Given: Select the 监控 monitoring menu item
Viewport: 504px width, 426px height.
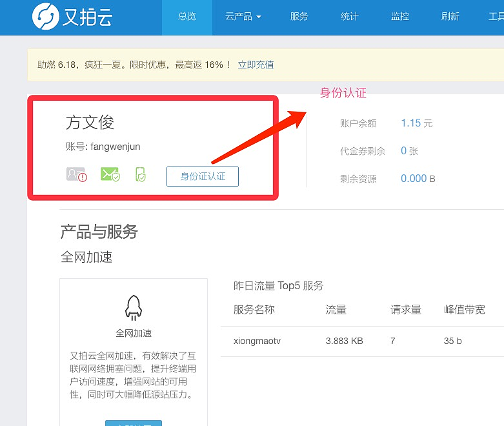Looking at the screenshot, I should (400, 17).
